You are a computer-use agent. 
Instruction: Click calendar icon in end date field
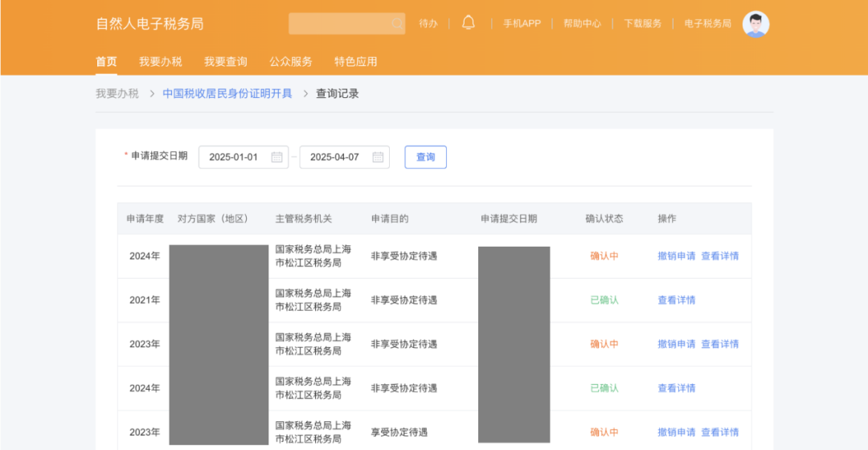pos(378,157)
